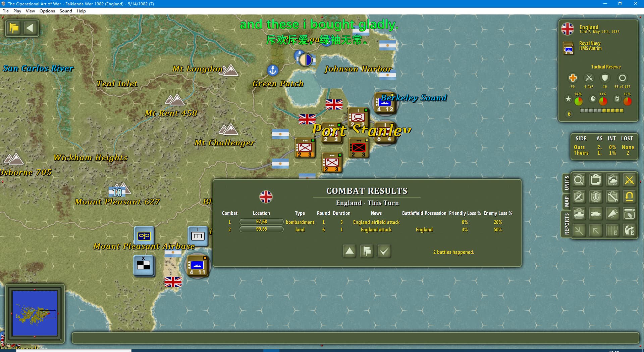Click the minimap overview thumbnail
Viewport: 644px width, 352px height.
click(35, 314)
